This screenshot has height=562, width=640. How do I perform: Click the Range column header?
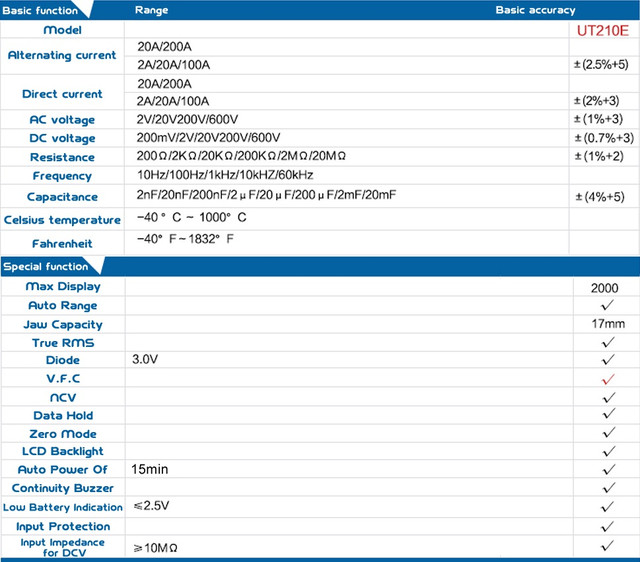click(x=151, y=10)
